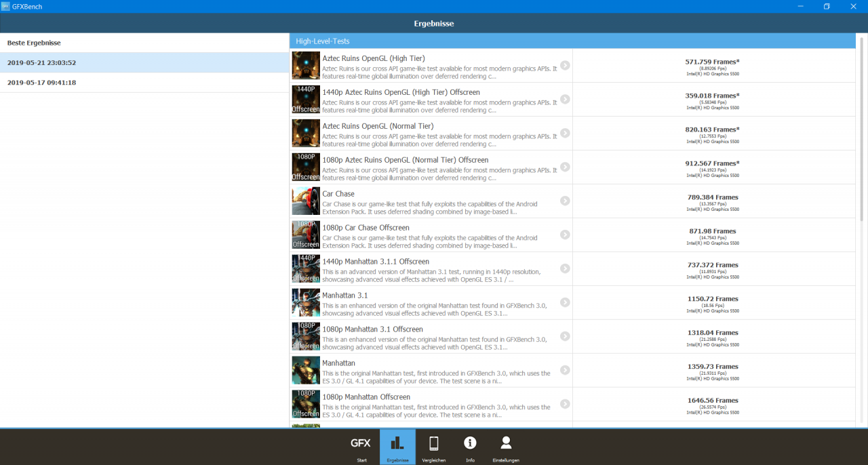
Task: Click the 1080p Aztec Ruins OpenGL (Normal Tier) Offscreen title
Action: click(406, 160)
